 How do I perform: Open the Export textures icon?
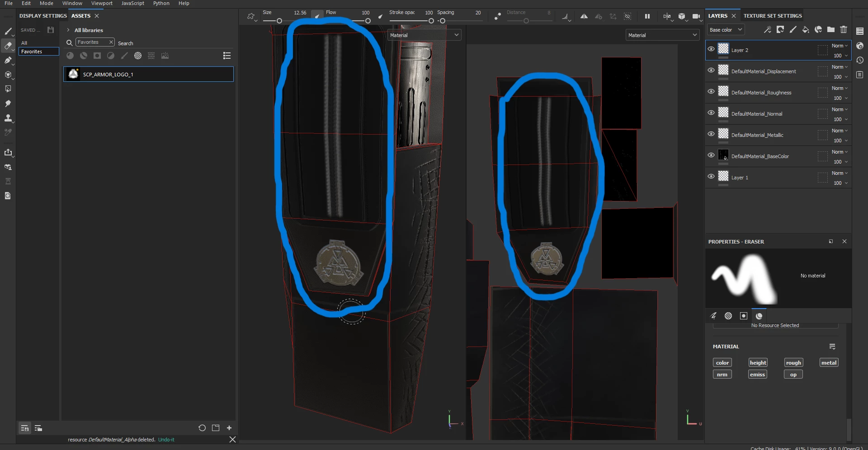(x=8, y=152)
